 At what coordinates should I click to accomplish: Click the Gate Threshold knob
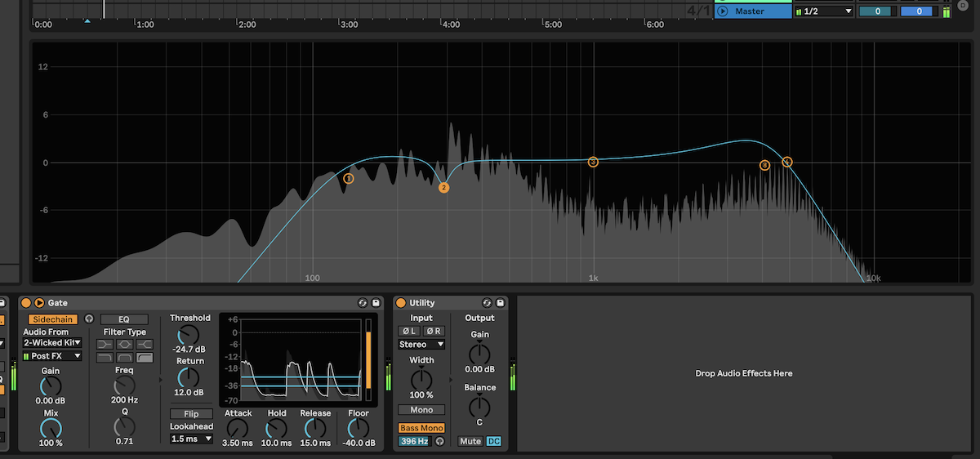(189, 334)
